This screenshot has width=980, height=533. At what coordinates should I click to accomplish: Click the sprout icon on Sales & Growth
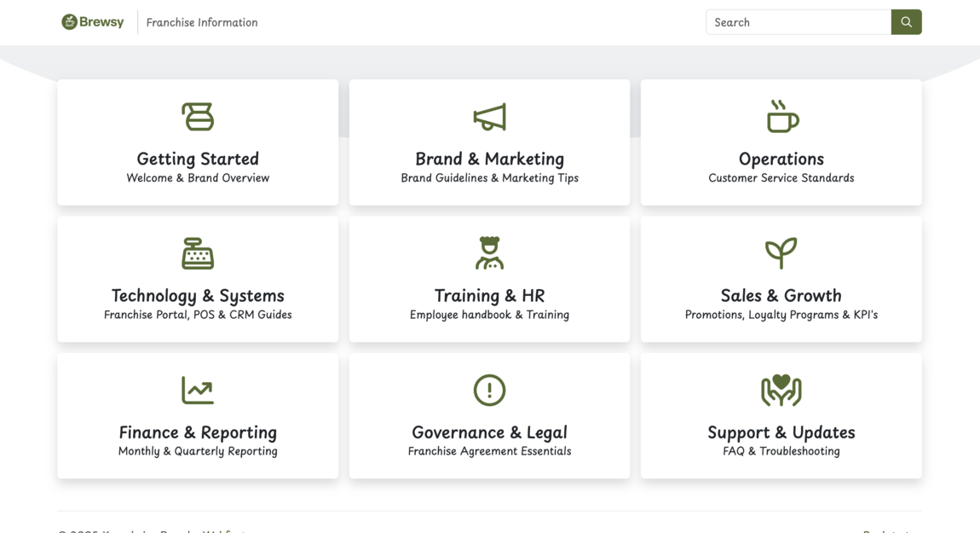pyautogui.click(x=781, y=253)
